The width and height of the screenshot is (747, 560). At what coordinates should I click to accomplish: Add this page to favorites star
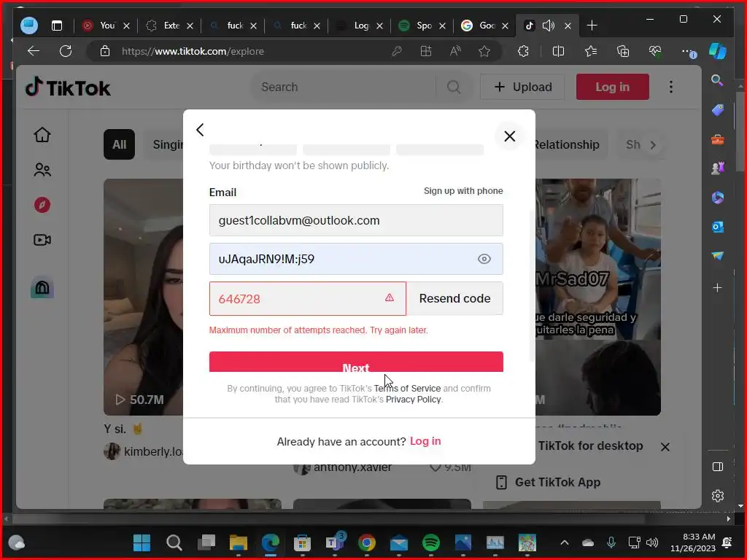[484, 51]
